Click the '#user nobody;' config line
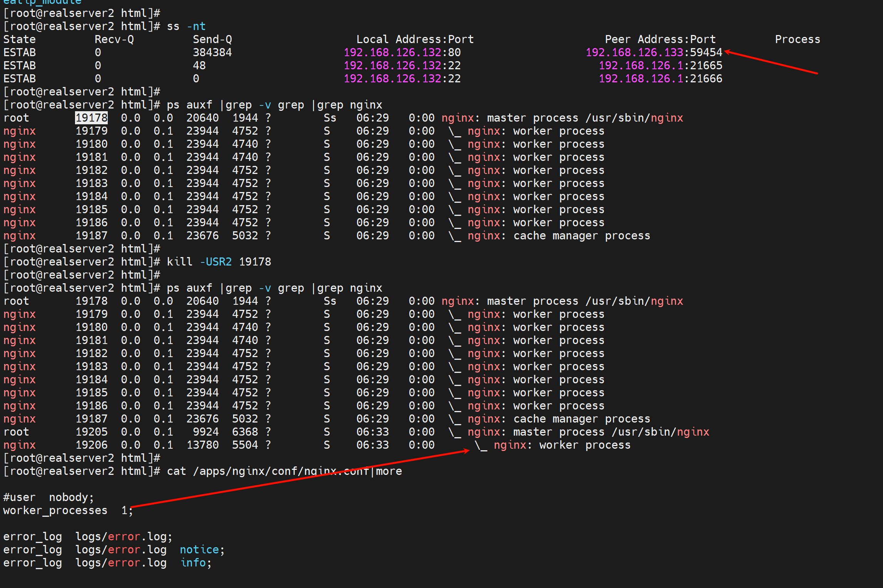Screen dimensions: 883x588 [x=48, y=497]
